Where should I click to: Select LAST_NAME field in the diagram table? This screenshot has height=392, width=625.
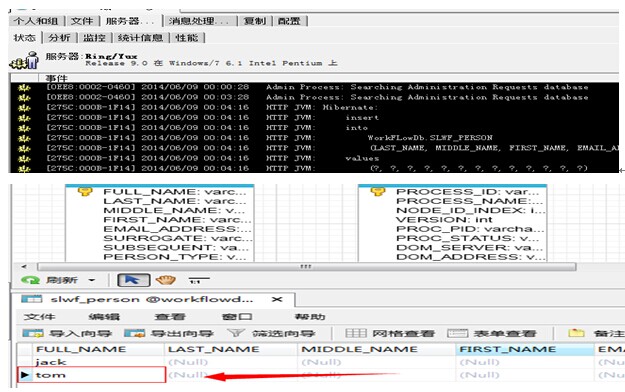click(175, 201)
